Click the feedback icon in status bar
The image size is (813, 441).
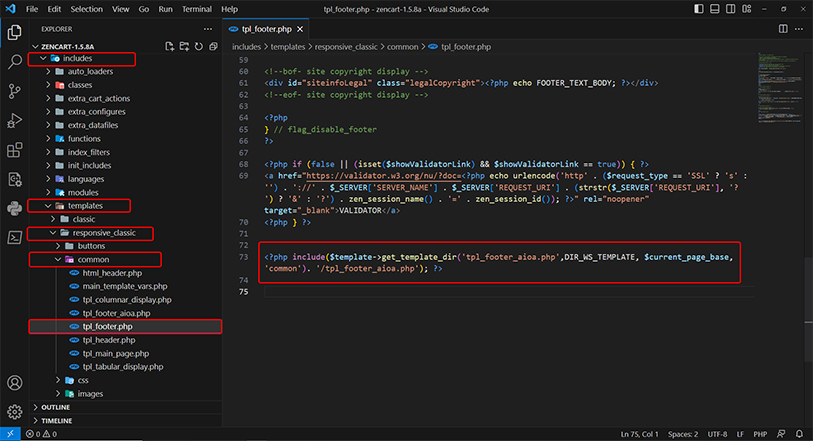pos(781,434)
